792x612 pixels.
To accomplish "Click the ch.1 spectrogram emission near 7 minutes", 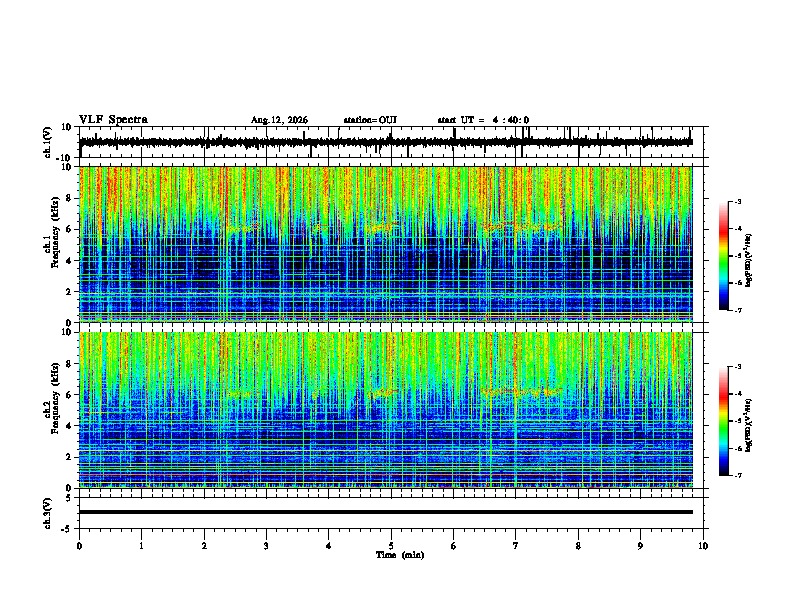I will 521,226.
